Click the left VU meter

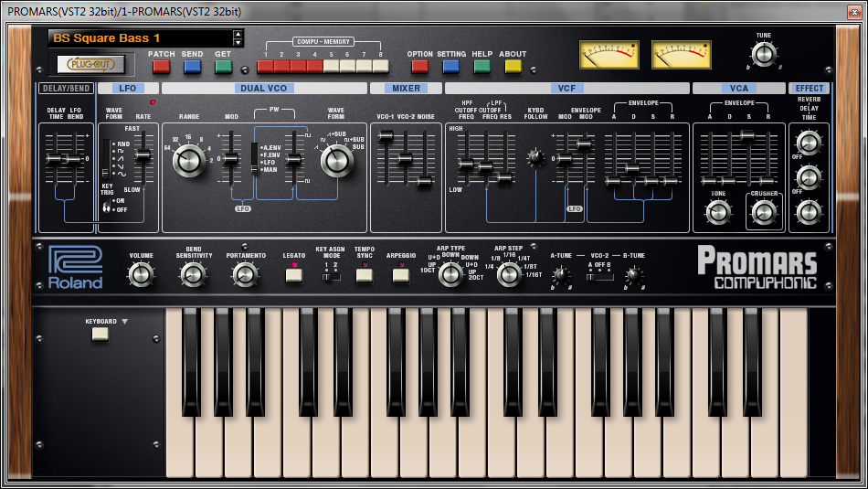pos(609,55)
